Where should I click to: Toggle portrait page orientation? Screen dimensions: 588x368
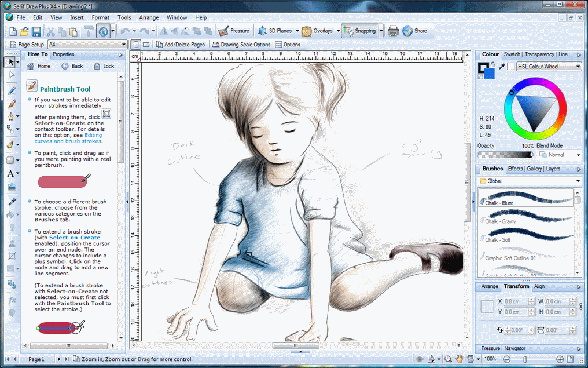(135, 44)
